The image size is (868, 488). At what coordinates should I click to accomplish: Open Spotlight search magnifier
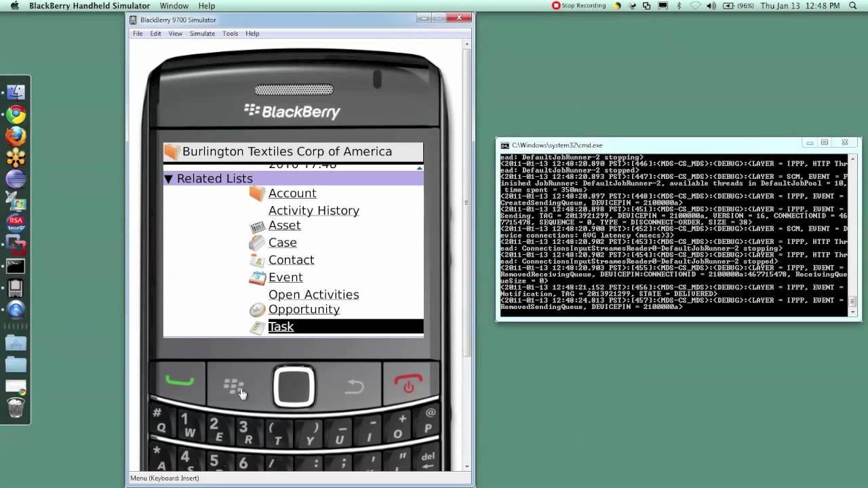[853, 6]
